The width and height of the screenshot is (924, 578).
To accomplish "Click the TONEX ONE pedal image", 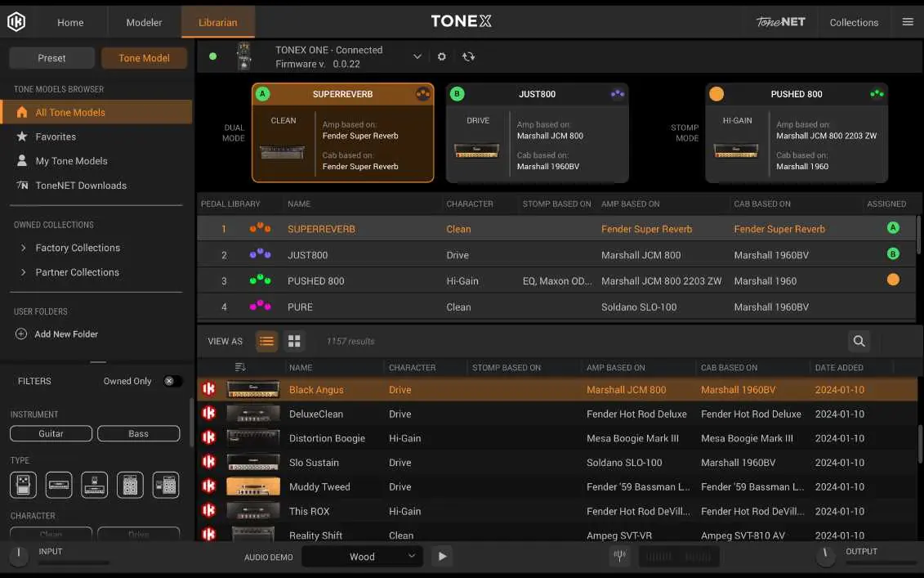I will point(244,56).
